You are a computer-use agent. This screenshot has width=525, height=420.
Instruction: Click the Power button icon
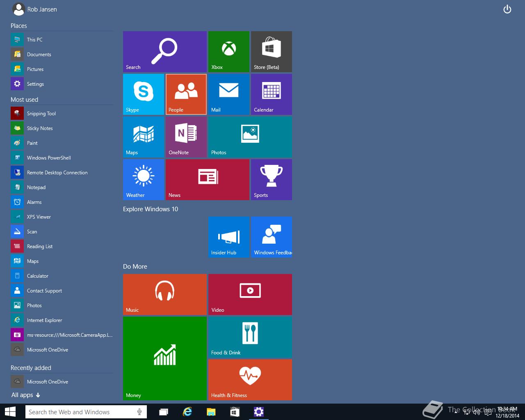click(x=507, y=9)
